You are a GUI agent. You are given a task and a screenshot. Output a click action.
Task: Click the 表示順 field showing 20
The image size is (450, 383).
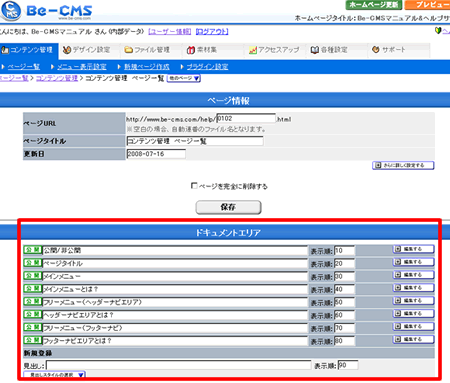(344, 264)
